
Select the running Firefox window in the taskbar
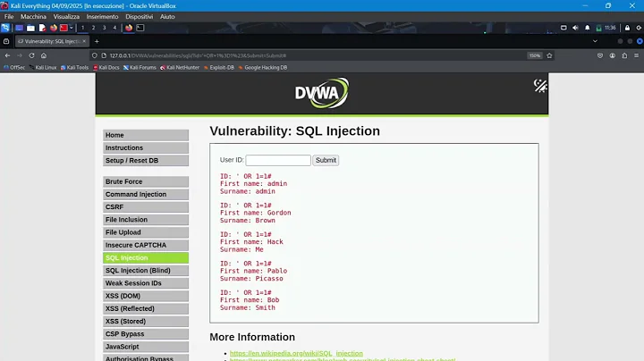pos(129,28)
